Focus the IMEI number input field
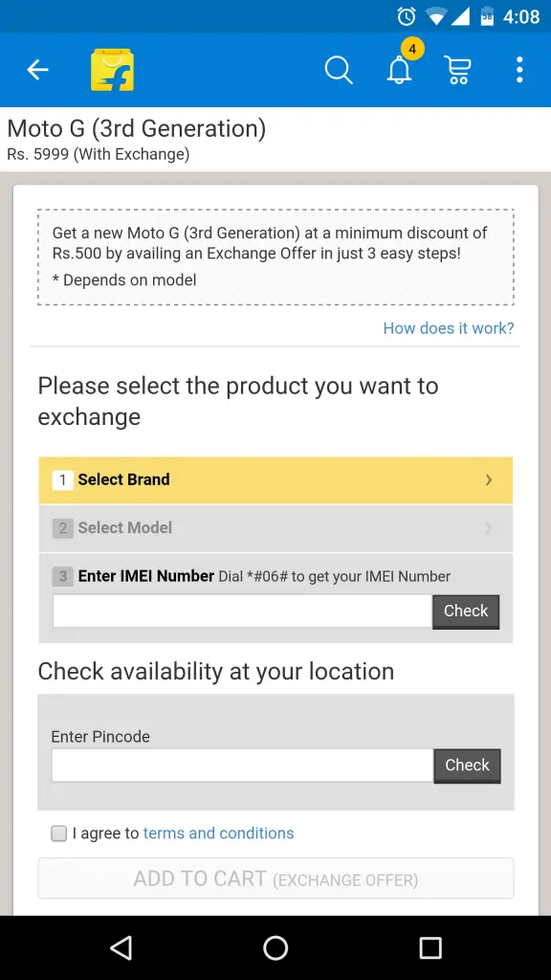The image size is (551, 980). point(242,612)
